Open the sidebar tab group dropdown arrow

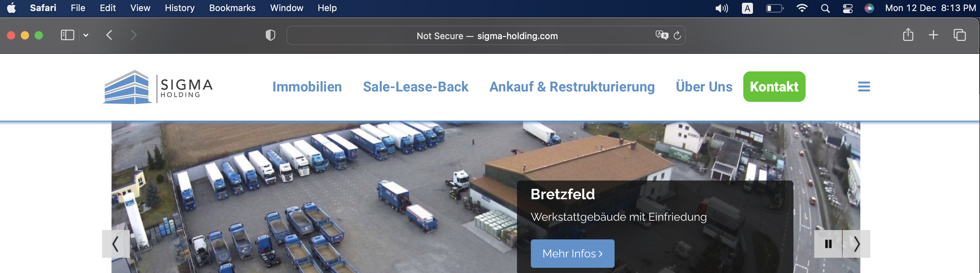(86, 35)
